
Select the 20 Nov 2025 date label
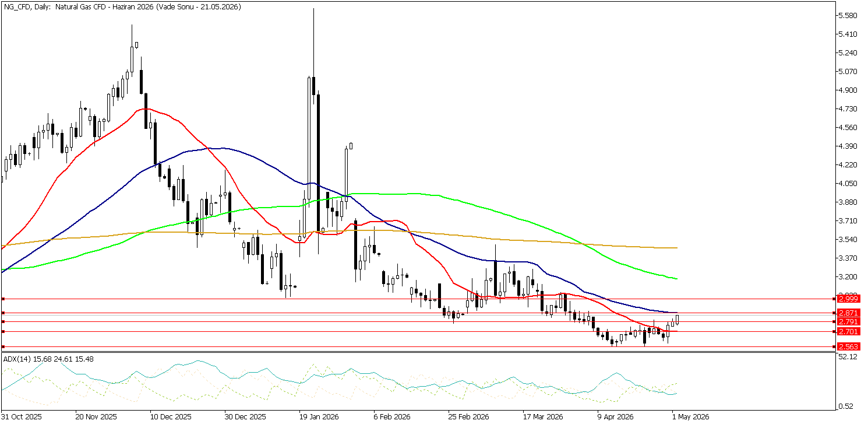(x=96, y=417)
